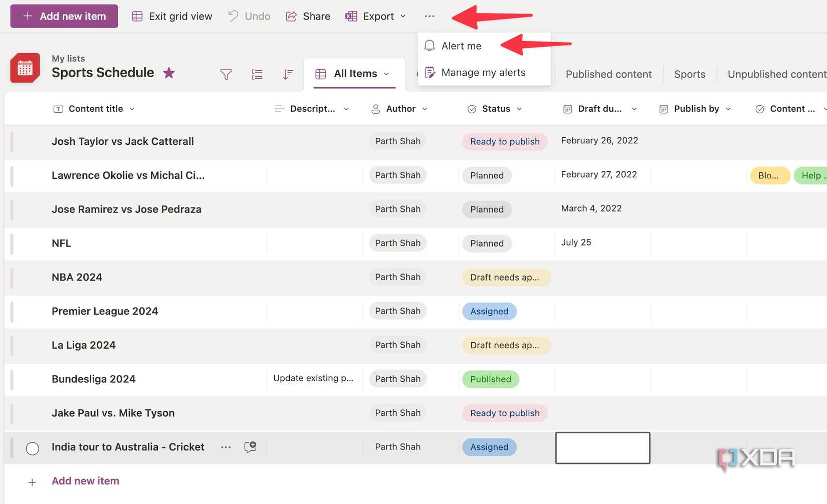Click the Undo arrow icon

point(233,16)
